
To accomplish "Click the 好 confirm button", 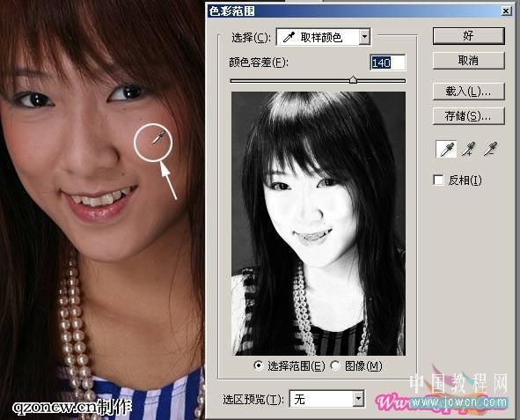I will (x=469, y=36).
